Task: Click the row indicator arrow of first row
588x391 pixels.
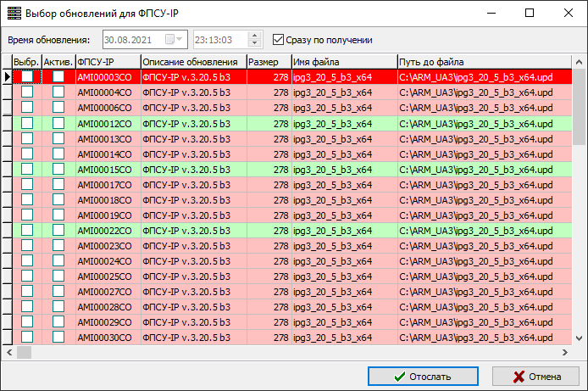Action: click(x=7, y=77)
